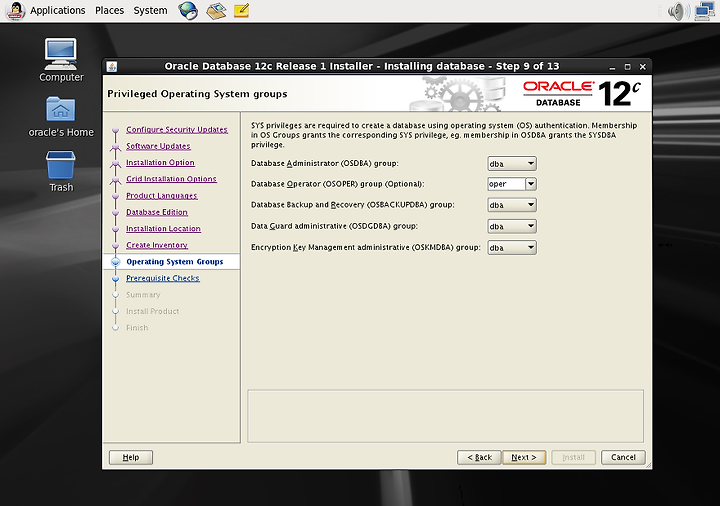The height and width of the screenshot is (506, 720).
Task: Open the OSDBA group dropdown
Action: (x=512, y=163)
